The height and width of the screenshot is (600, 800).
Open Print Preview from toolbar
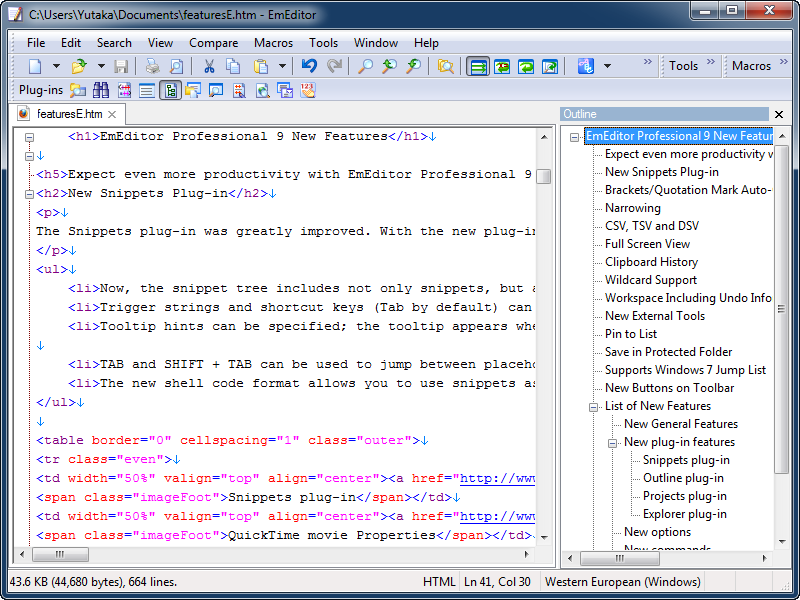click(176, 66)
